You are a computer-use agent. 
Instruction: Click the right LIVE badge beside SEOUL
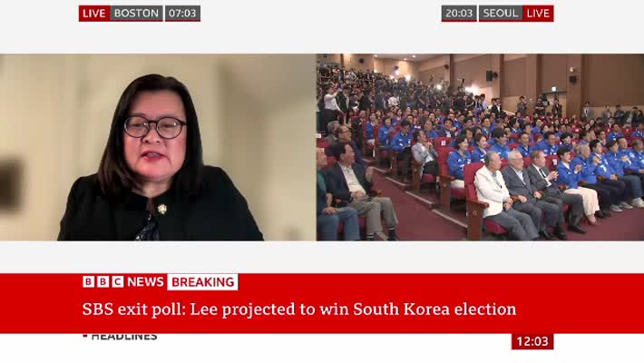(x=538, y=13)
